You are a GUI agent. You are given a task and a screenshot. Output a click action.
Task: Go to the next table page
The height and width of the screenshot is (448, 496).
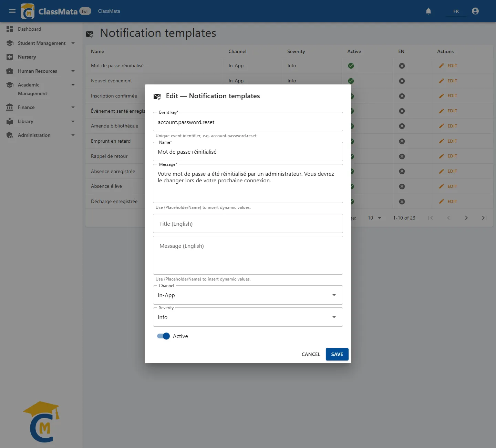coord(466,218)
